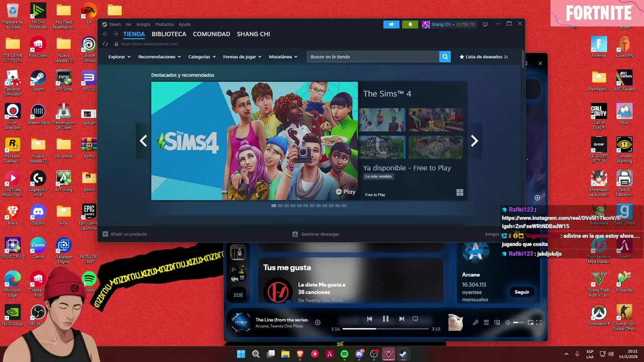
Task: Show next featured game in carousel
Action: coord(474,141)
